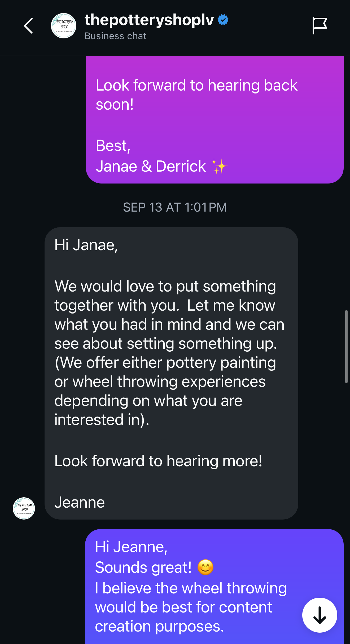The width and height of the screenshot is (350, 644).
Task: Jump to latest with the down-arrow button
Action: coord(320,615)
